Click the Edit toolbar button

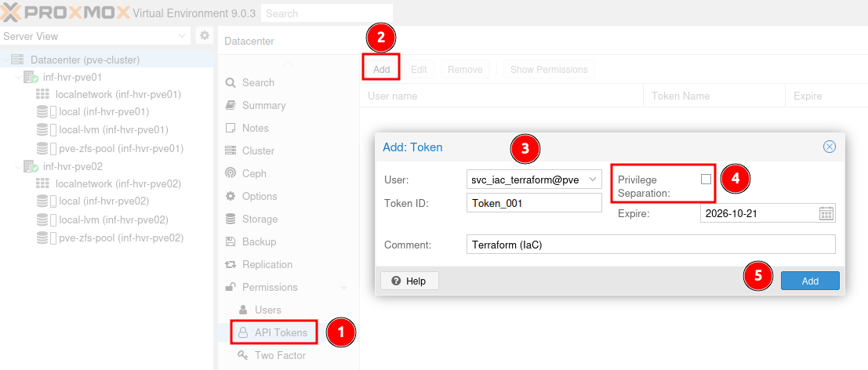pos(419,70)
